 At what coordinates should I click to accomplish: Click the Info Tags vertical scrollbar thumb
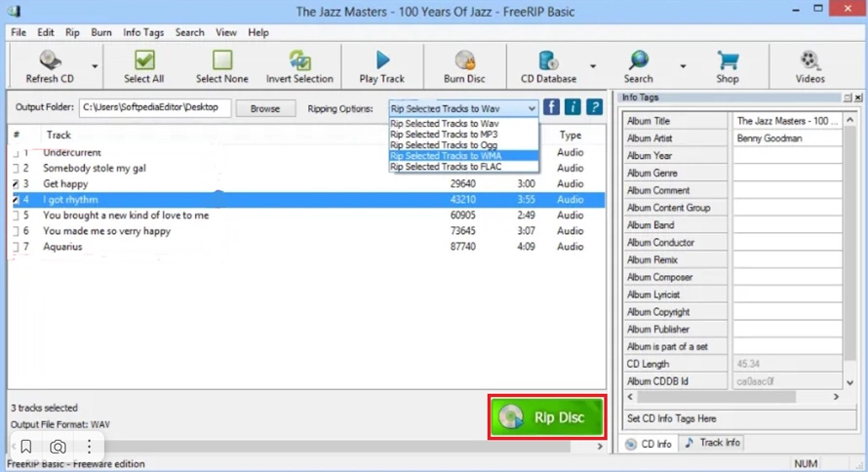(x=850, y=242)
